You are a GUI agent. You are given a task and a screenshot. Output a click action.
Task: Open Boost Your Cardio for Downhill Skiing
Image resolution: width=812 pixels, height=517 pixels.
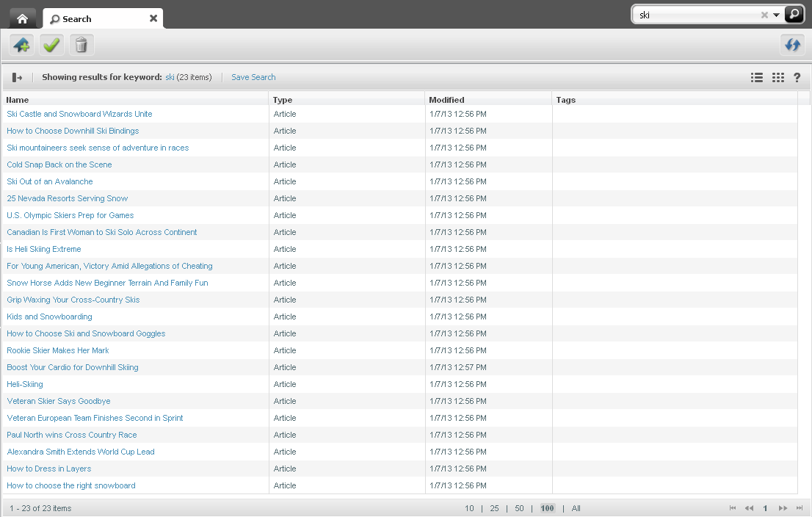tap(73, 367)
